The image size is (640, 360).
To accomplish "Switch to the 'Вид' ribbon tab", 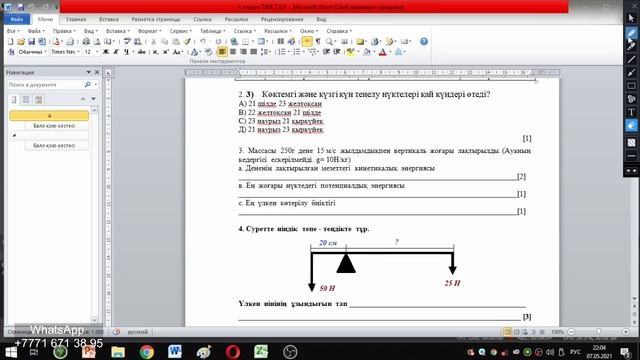I will pos(321,19).
